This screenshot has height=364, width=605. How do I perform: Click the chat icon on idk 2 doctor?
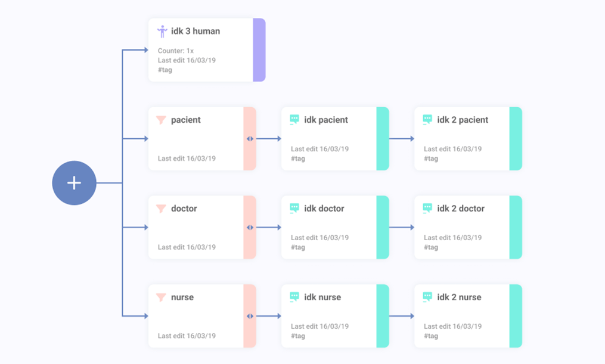pyautogui.click(x=427, y=209)
